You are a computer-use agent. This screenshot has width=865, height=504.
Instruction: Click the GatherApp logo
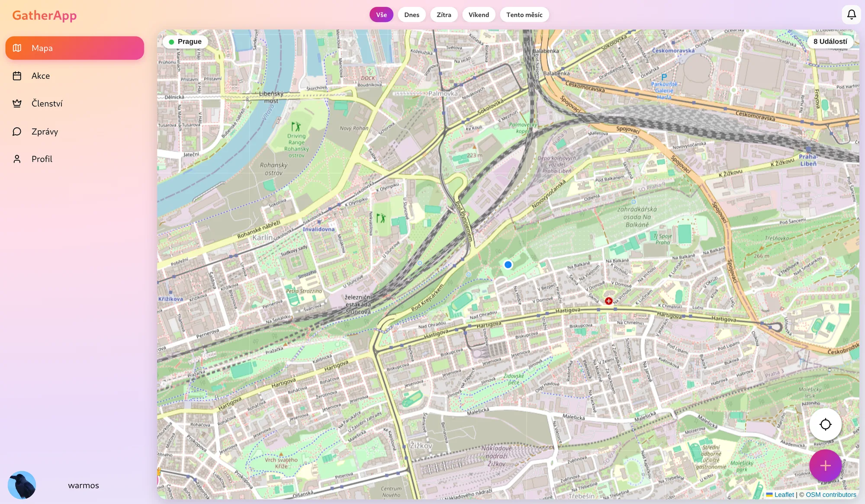coord(44,16)
